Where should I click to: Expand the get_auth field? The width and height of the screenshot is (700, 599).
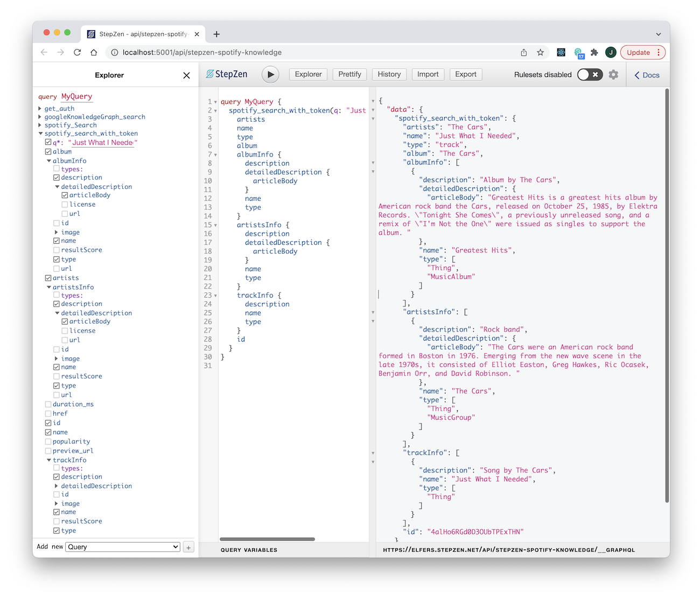click(x=40, y=109)
